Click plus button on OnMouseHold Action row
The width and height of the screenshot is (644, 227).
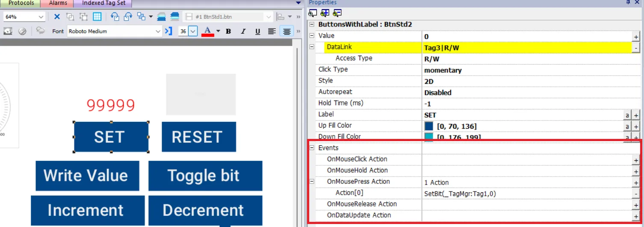(x=636, y=171)
